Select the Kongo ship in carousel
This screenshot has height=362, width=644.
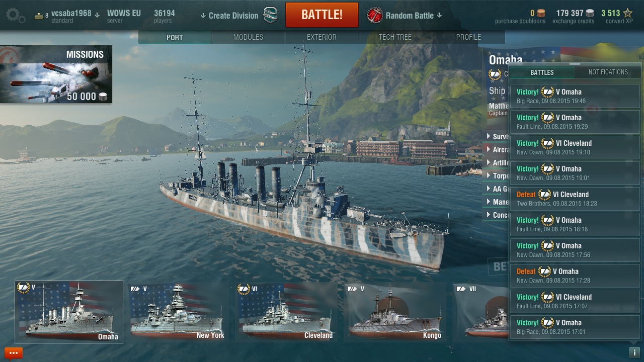click(x=395, y=312)
